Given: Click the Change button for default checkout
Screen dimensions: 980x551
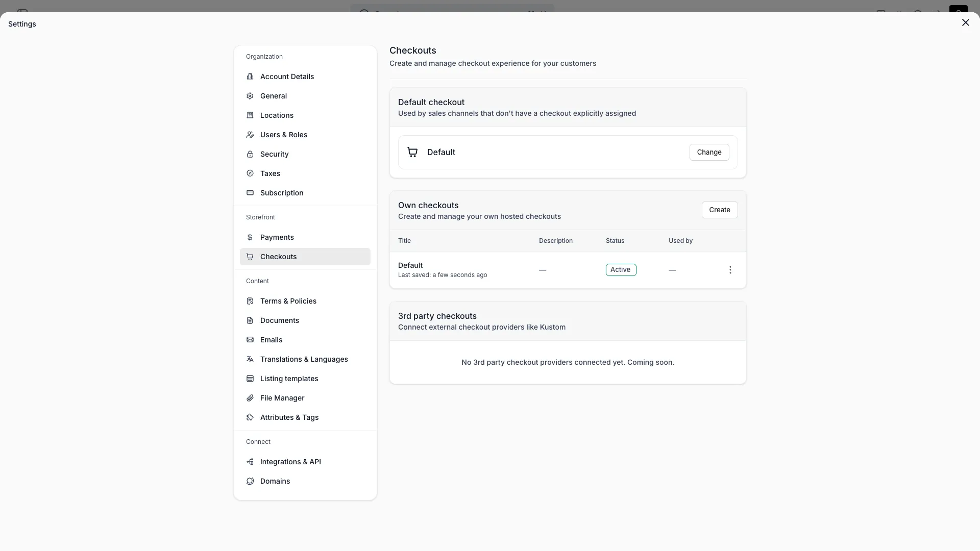Looking at the screenshot, I should pyautogui.click(x=709, y=152).
